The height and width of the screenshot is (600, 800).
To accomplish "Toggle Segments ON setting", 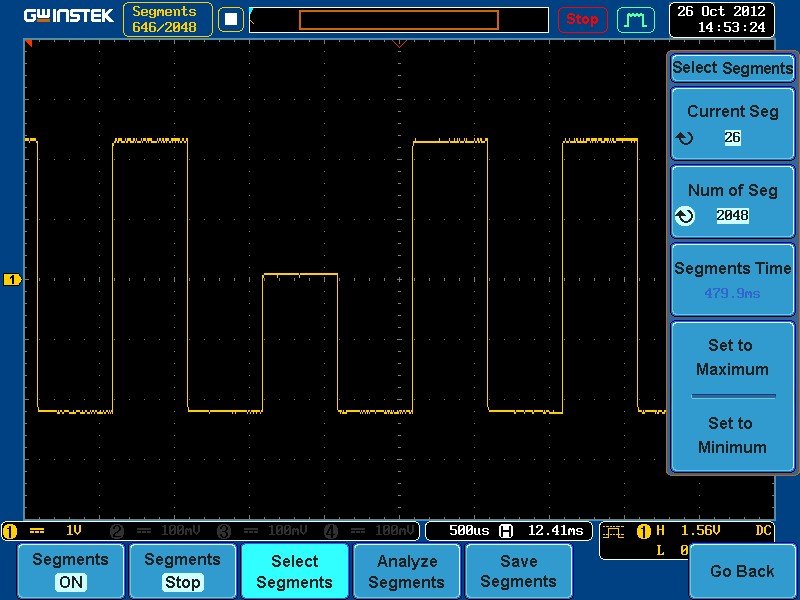I will click(70, 571).
